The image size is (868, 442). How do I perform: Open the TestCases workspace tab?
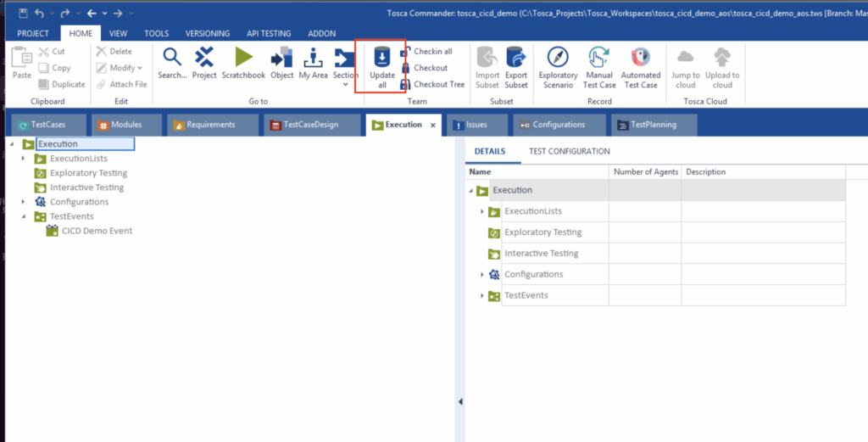[48, 125]
